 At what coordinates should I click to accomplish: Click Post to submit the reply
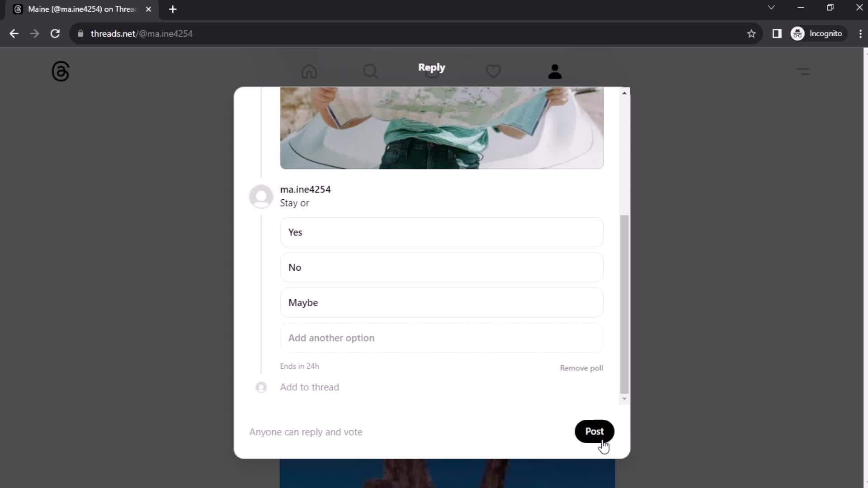(x=594, y=432)
